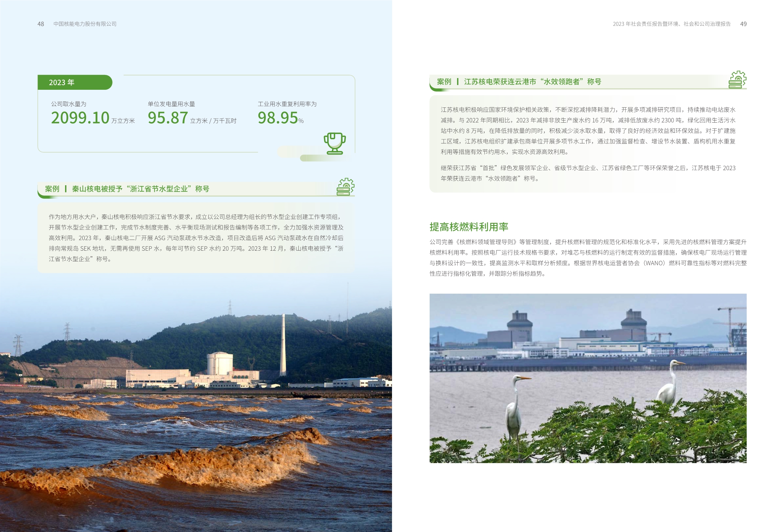Click the value 2099.10

pos(80,118)
